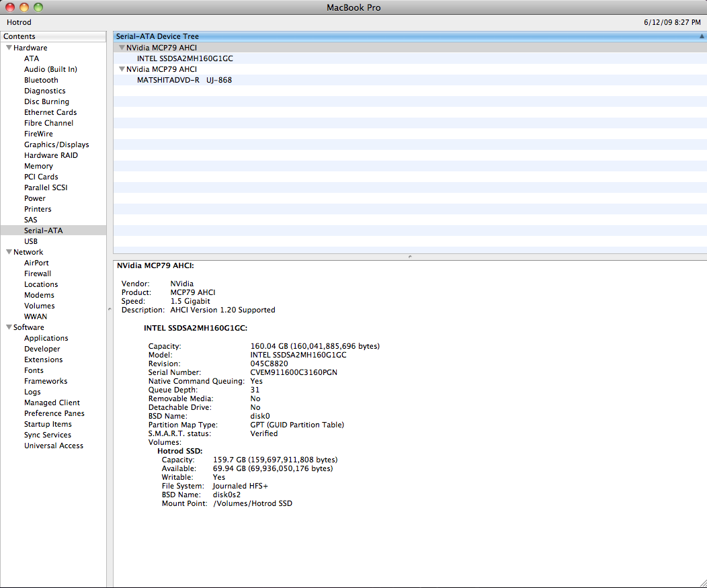
Task: Select Modems in the sidebar
Action: [39, 295]
